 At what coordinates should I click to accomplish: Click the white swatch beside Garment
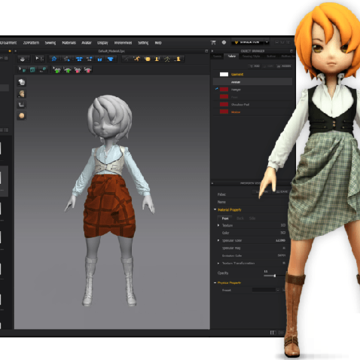(224, 74)
